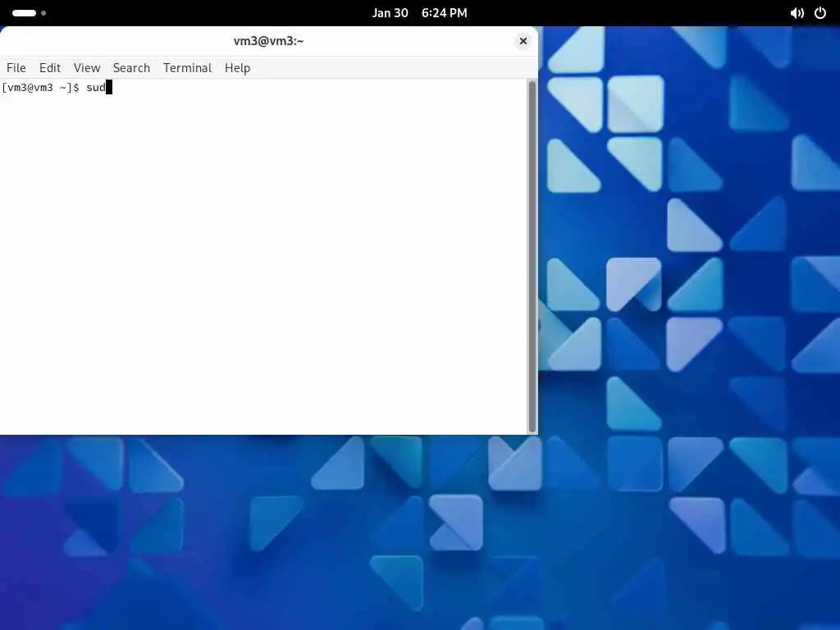Viewport: 840px width, 630px height.
Task: Close the vm3@vm3 terminal window
Action: 523,41
